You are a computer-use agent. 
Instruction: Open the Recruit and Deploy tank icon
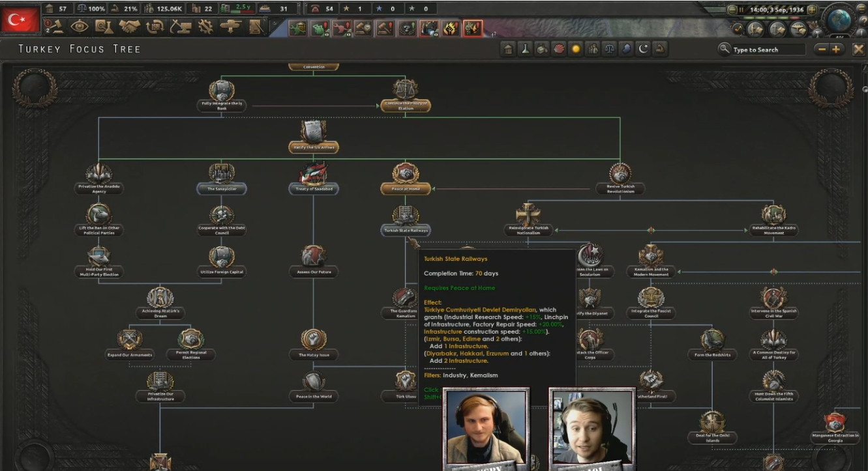tap(232, 26)
